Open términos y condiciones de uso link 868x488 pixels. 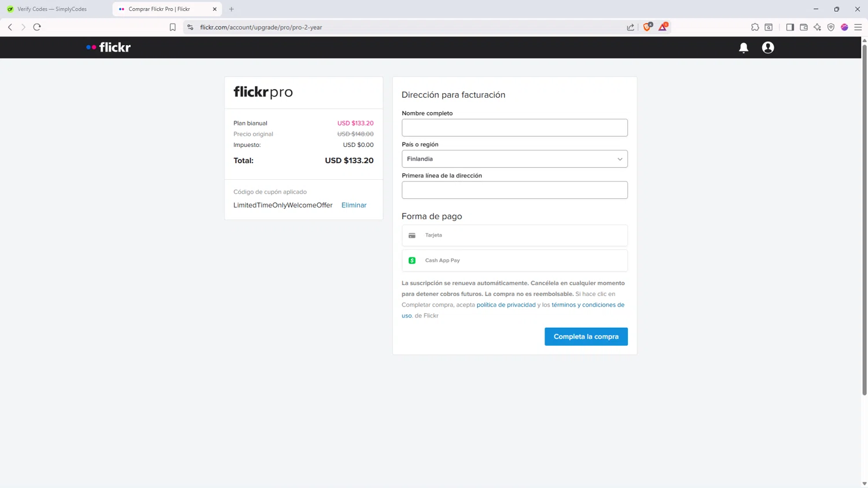(x=588, y=305)
